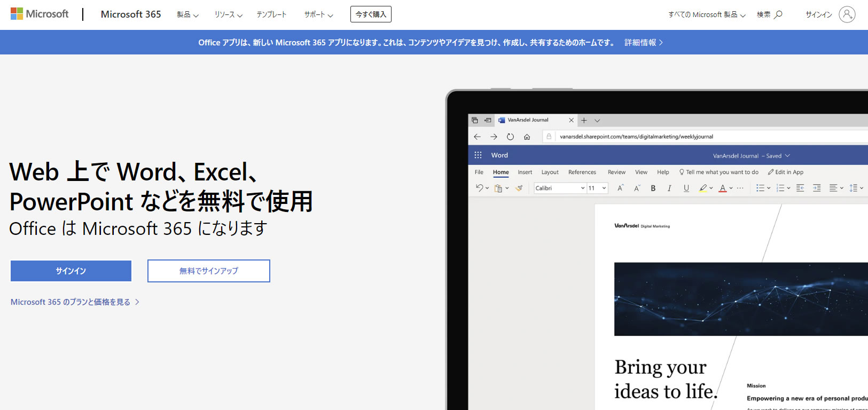Click the 今すぐ購入 button

coord(371,14)
